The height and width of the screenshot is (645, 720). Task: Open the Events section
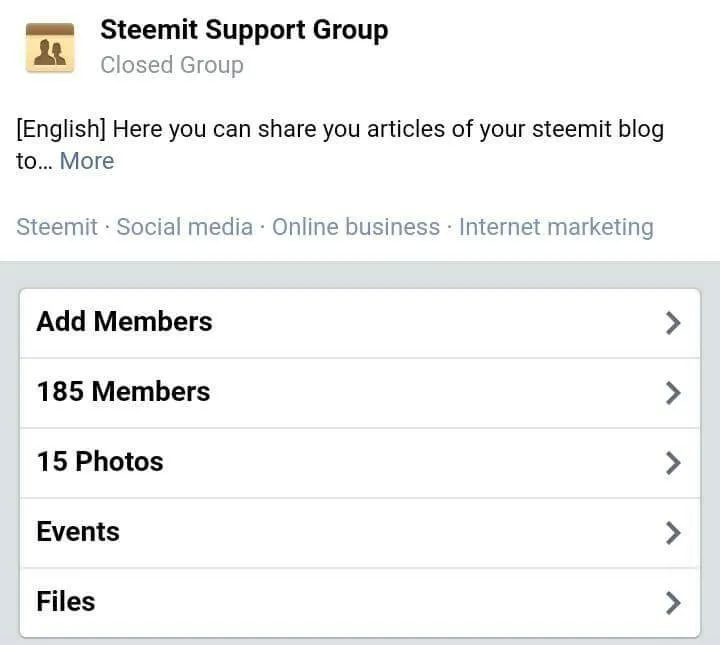[x=360, y=533]
